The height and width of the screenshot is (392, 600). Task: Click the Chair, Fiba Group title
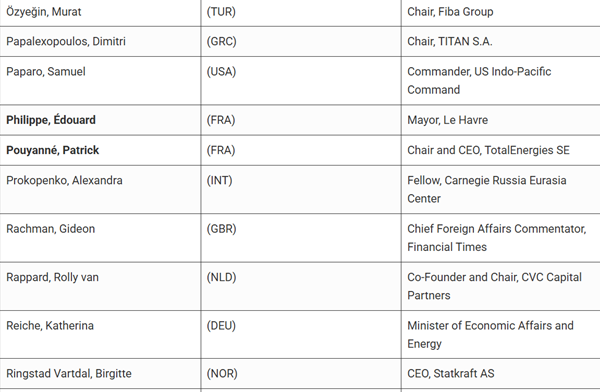click(450, 12)
